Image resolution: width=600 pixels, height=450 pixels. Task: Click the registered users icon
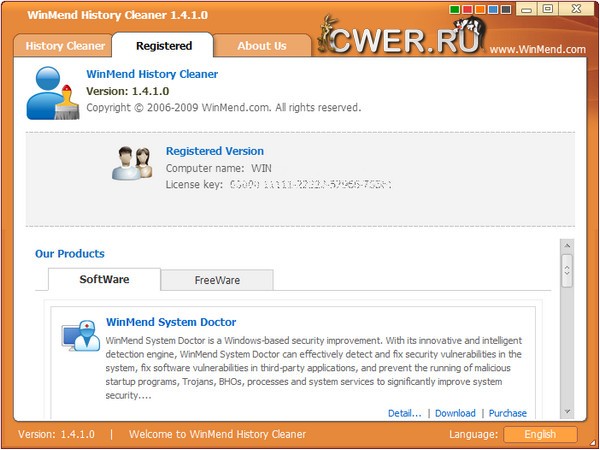point(132,164)
